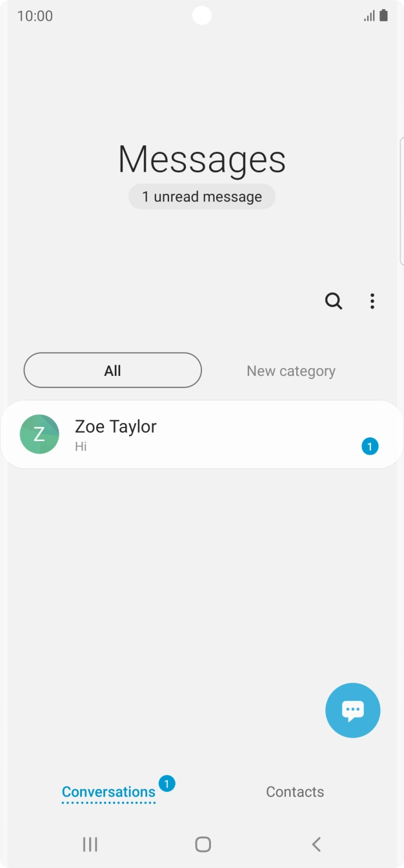Screen dimensions: 404x868
Task: Open category options from New category
Action: 290,370
